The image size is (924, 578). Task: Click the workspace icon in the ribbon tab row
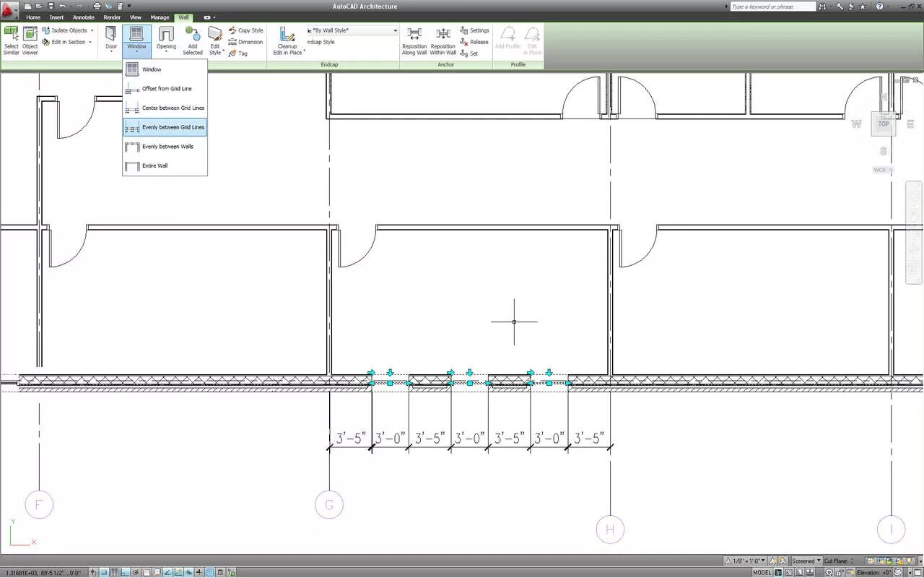(x=207, y=17)
